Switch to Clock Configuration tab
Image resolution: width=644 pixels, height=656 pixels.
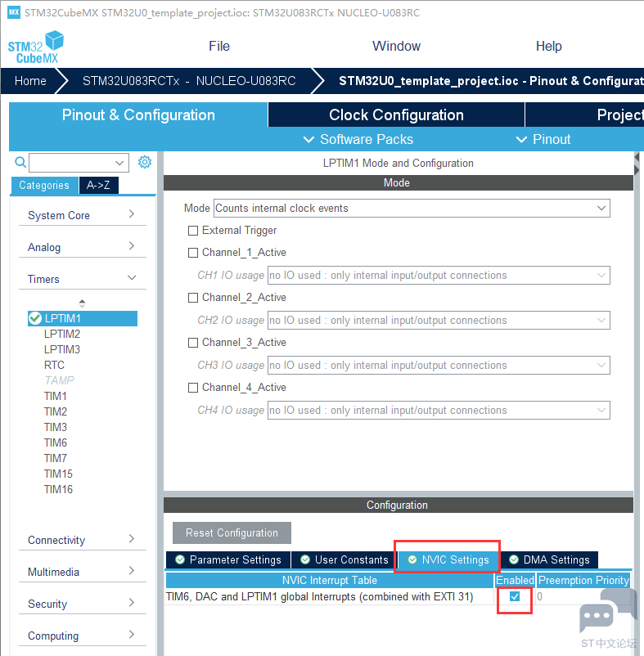[396, 115]
